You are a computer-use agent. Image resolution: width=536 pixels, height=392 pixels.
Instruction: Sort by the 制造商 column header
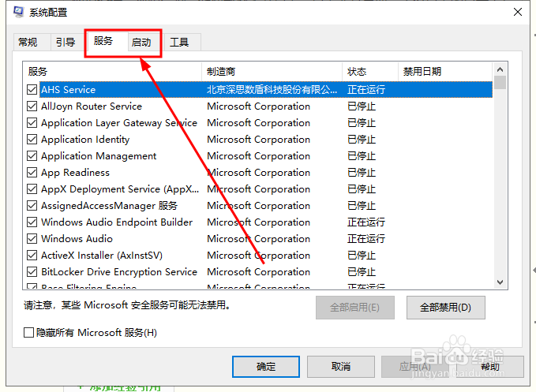(272, 71)
